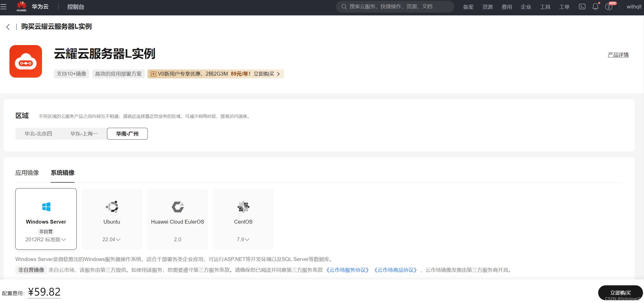
Task: Click the 购买云耀云服务器L实例 page title
Action: (56, 27)
